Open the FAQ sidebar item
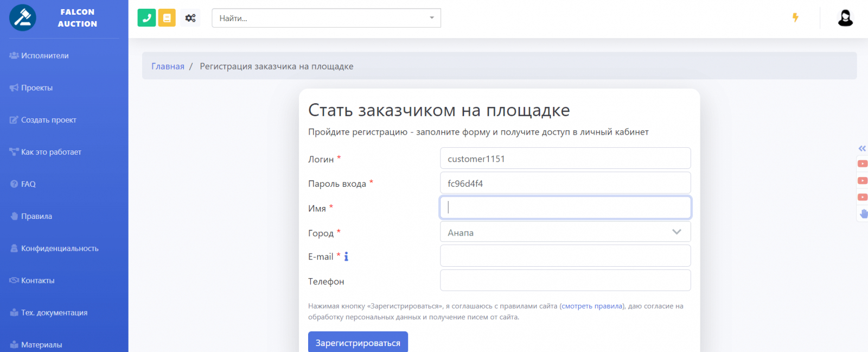The height and width of the screenshot is (352, 868). pyautogui.click(x=28, y=184)
